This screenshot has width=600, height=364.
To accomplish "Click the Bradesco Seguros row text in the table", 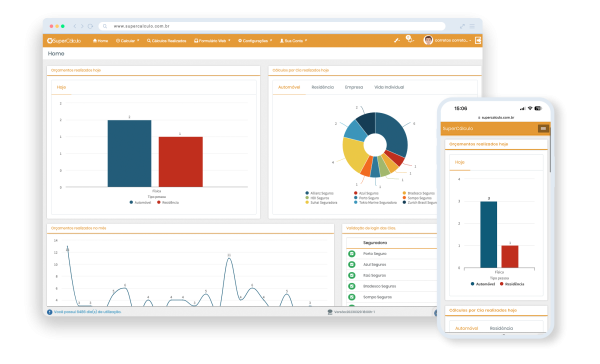I will click(x=380, y=286).
